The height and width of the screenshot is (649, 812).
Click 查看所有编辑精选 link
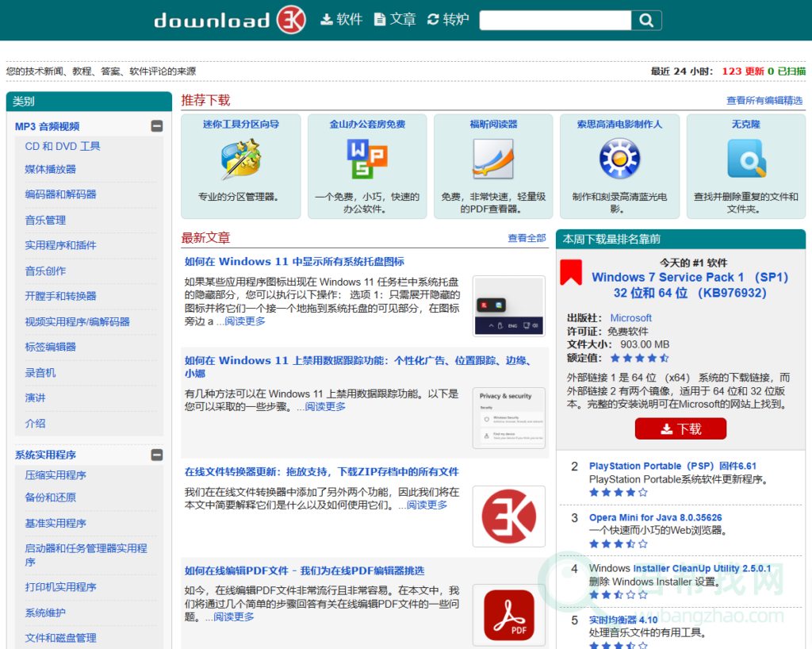[x=764, y=101]
